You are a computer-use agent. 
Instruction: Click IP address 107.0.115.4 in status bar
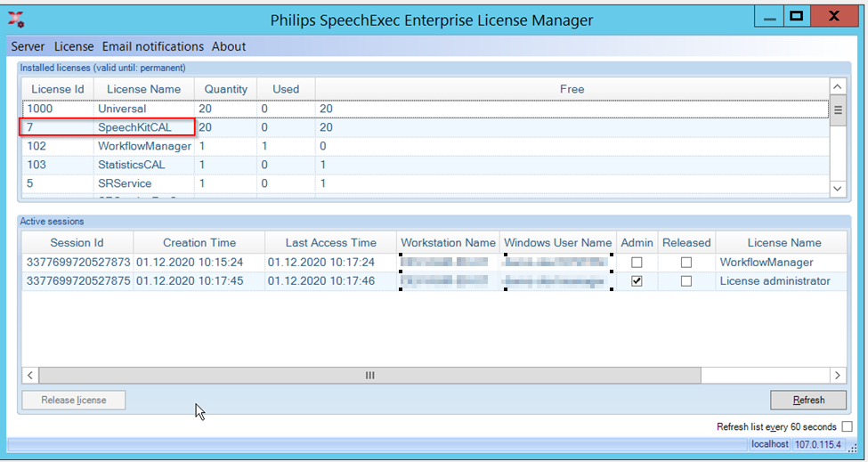[x=818, y=444]
